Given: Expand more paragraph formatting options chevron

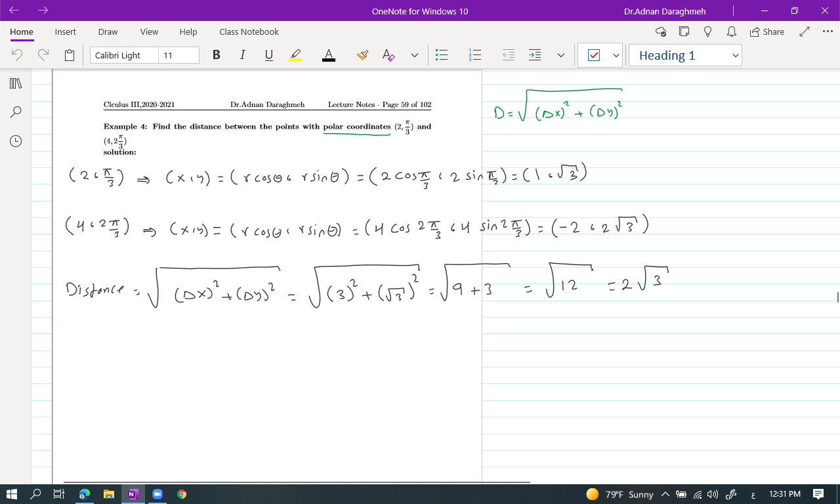Looking at the screenshot, I should [560, 56].
